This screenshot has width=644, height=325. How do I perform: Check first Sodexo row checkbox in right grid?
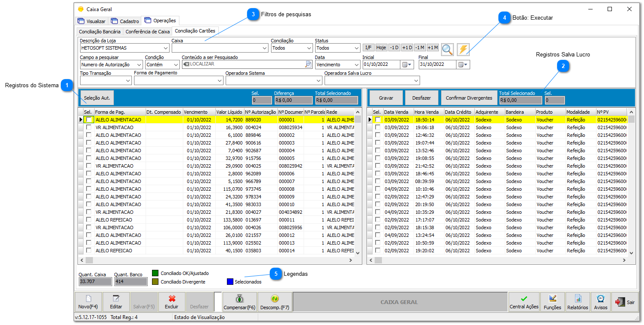pyautogui.click(x=378, y=120)
